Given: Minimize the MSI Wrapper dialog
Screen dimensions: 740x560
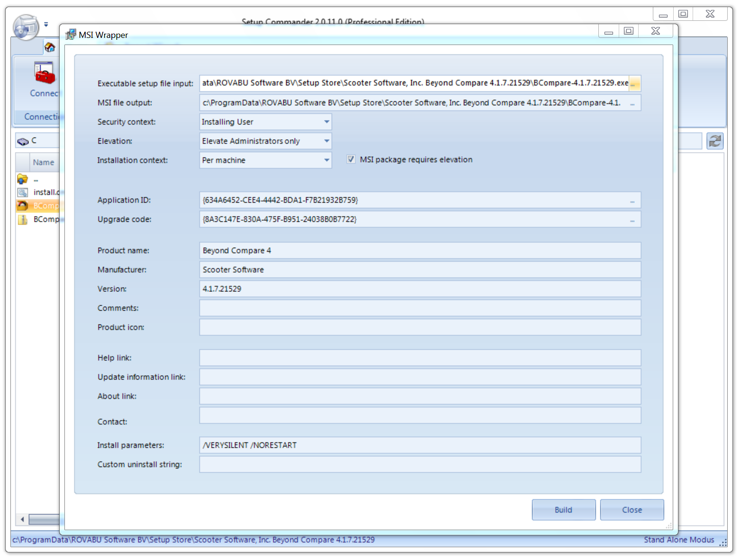Looking at the screenshot, I should click(609, 31).
